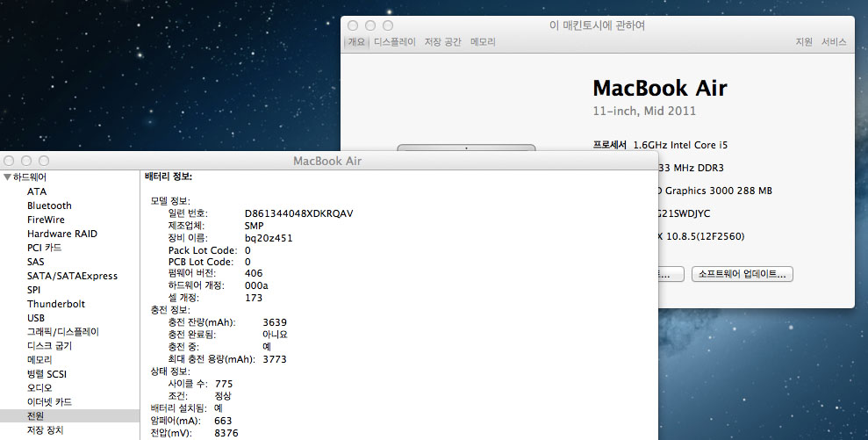Choose Hardware RAID in the sidebar
This screenshot has height=440, width=868.
coord(61,234)
